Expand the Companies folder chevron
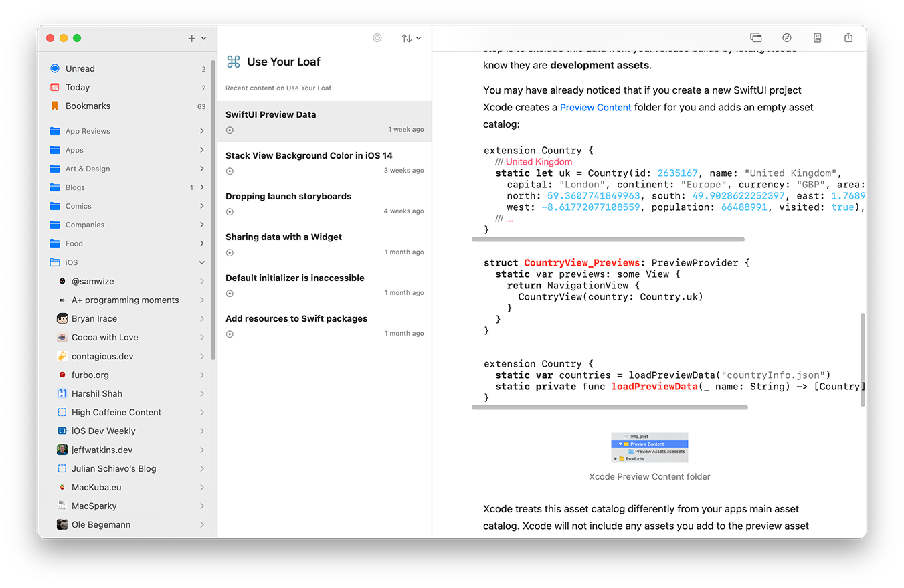Screen dimensions: 904x588 pyautogui.click(x=202, y=225)
